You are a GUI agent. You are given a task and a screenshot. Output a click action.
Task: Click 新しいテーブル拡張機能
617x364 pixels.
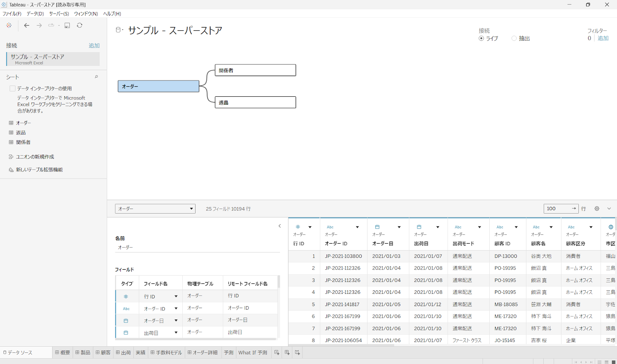(x=39, y=170)
